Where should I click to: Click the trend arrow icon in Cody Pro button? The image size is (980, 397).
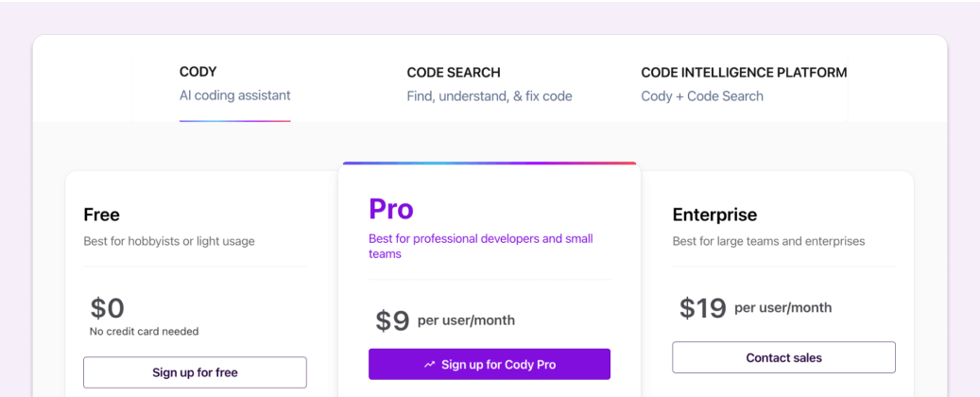[429, 365]
